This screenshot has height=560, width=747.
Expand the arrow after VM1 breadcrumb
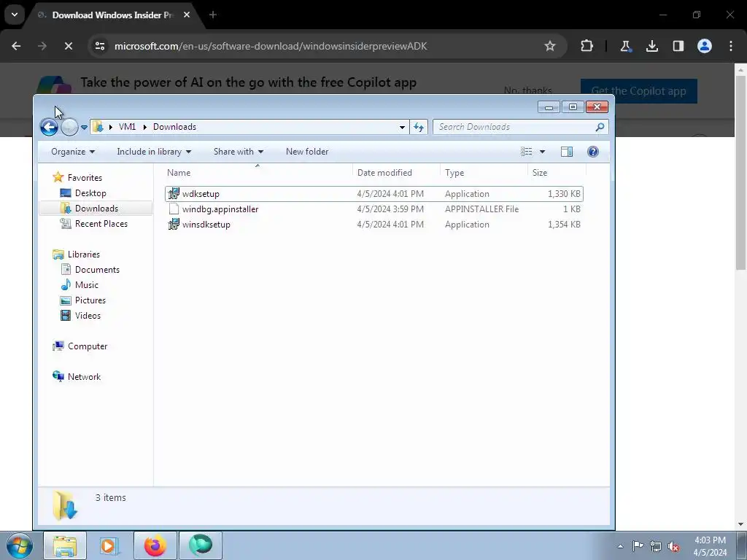click(x=145, y=127)
